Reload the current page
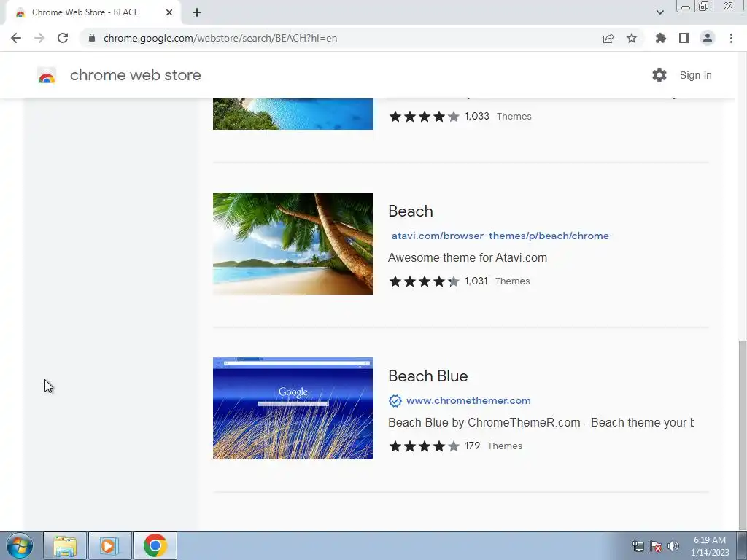Image resolution: width=747 pixels, height=560 pixels. [x=63, y=38]
